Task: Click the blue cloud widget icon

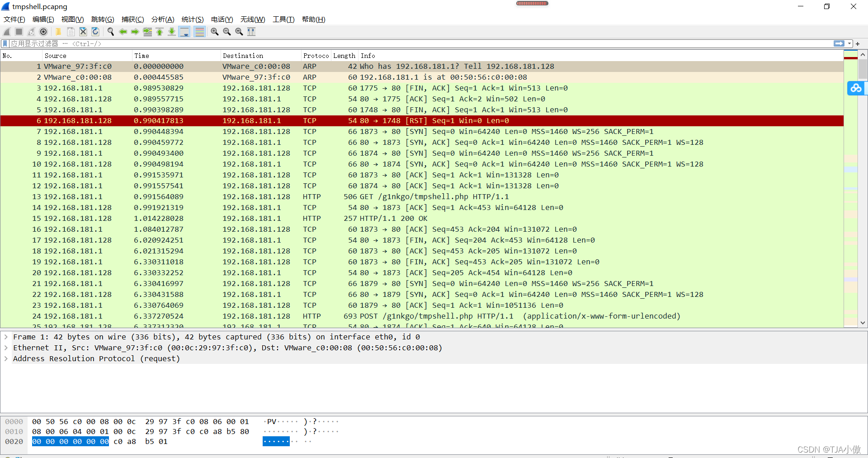Action: tap(856, 88)
